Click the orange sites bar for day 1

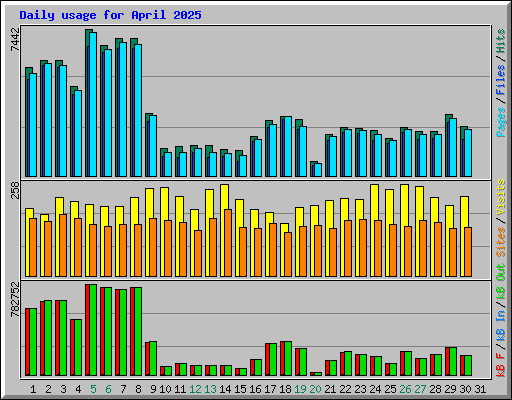coord(33,247)
